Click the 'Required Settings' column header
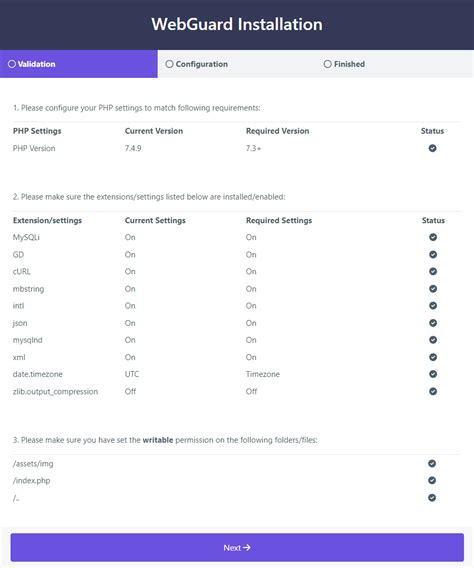This screenshot has width=474, height=568. point(279,221)
